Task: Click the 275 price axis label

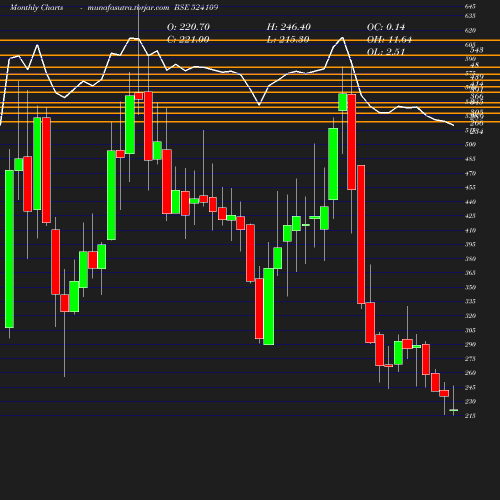Action: click(x=470, y=359)
